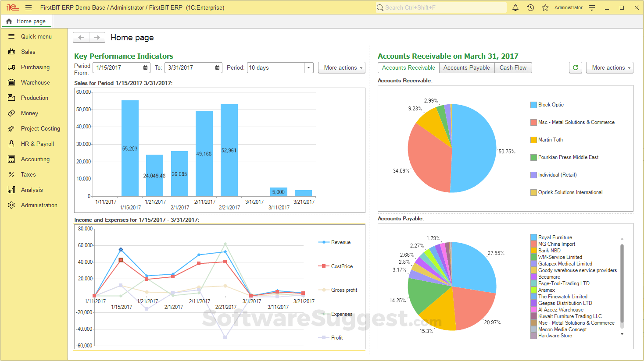The width and height of the screenshot is (644, 361).
Task: Click the Profit legend entry
Action: click(x=331, y=338)
